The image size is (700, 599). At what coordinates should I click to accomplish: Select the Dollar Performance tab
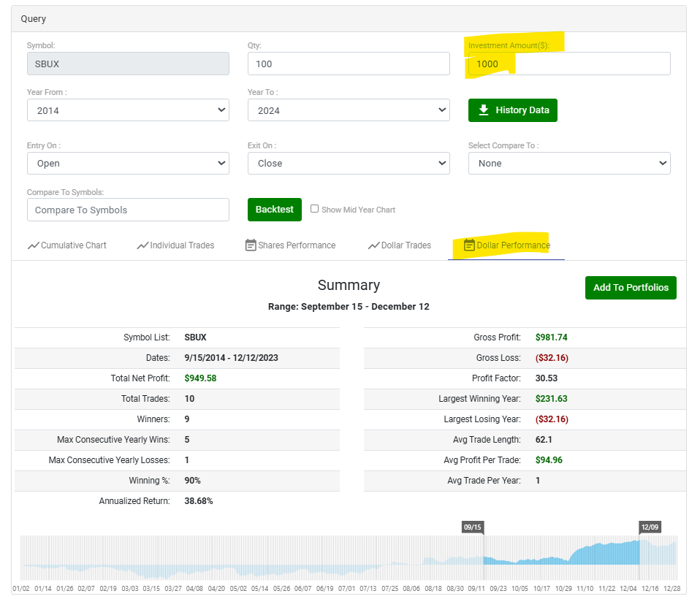[506, 245]
